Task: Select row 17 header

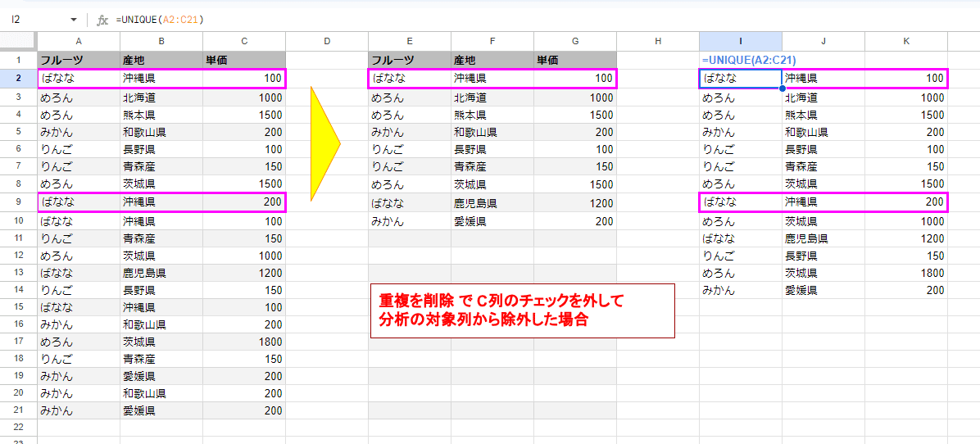Action: [x=19, y=342]
